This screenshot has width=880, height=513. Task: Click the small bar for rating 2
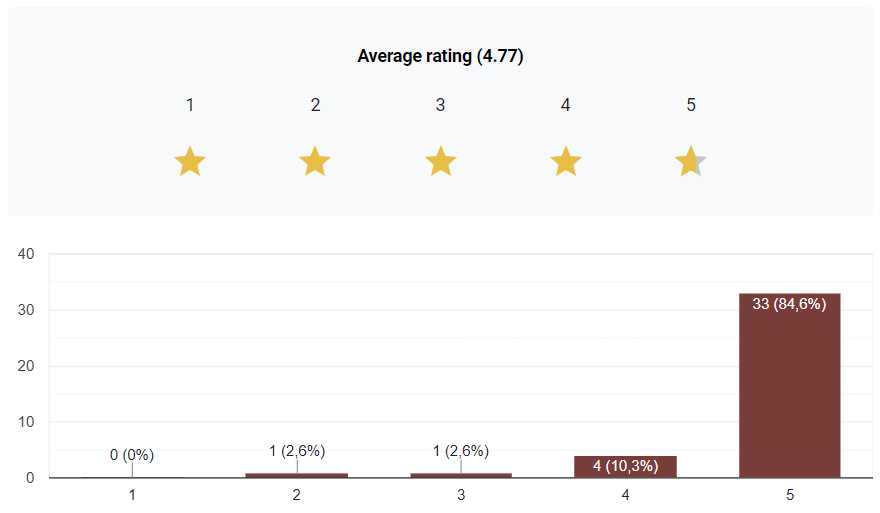[297, 475]
